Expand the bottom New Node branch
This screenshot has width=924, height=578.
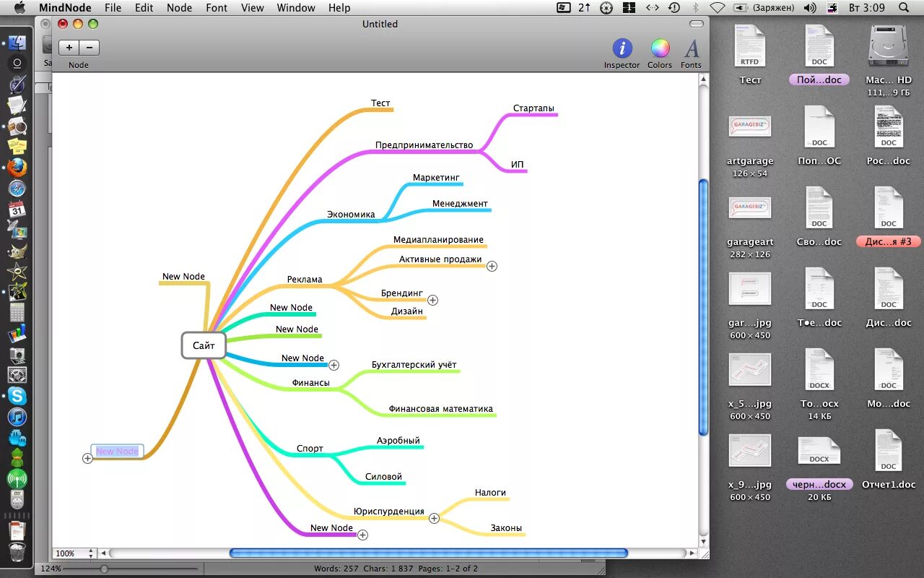363,535
